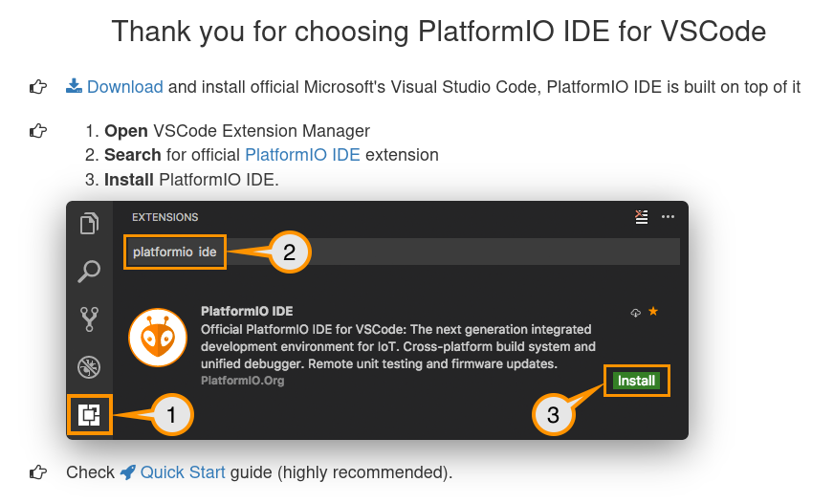Click the Search magnifier in the activity bar
The height and width of the screenshot is (504, 834).
(x=89, y=272)
